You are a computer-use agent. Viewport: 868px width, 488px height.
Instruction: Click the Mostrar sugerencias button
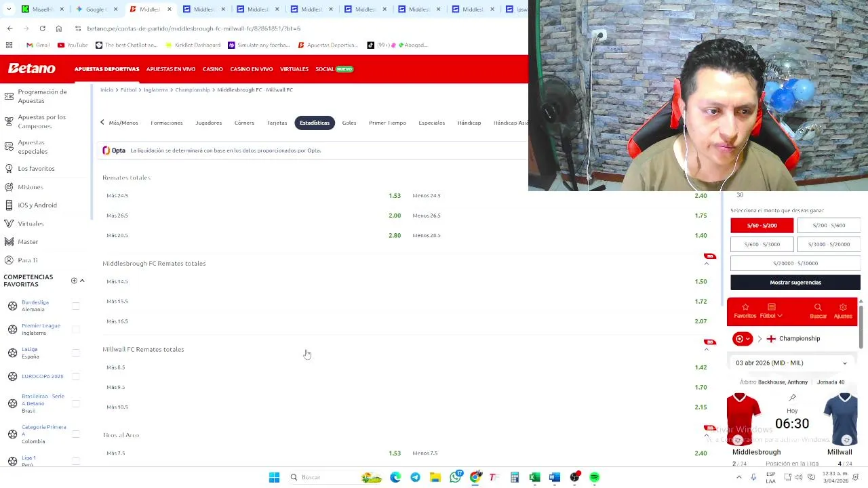coord(795,282)
